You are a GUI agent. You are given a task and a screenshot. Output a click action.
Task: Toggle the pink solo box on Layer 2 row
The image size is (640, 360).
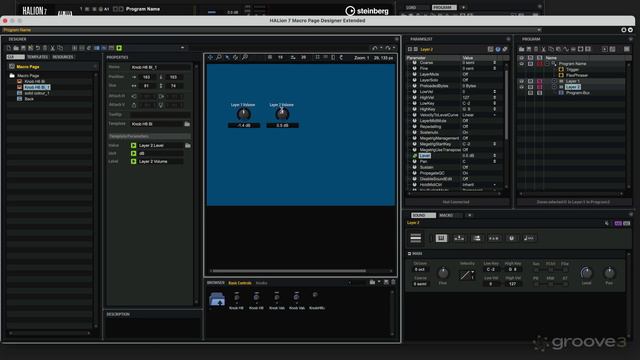(540, 87)
